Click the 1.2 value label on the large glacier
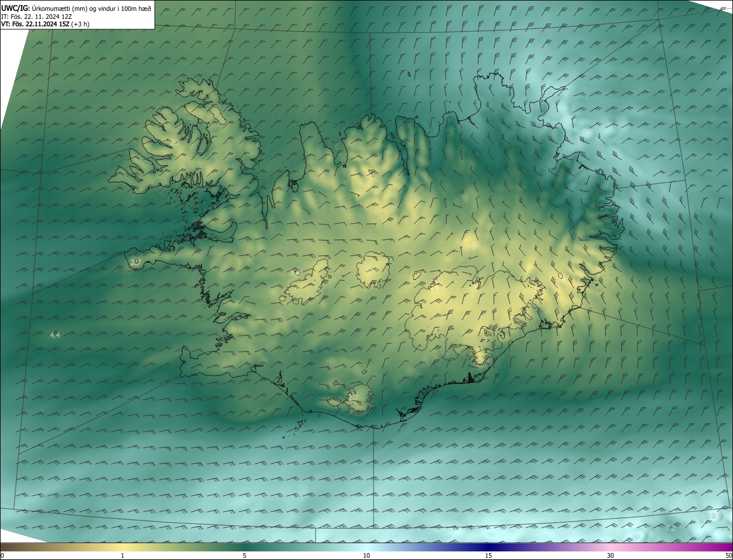Viewport: 733px width, 560px height. (x=437, y=289)
